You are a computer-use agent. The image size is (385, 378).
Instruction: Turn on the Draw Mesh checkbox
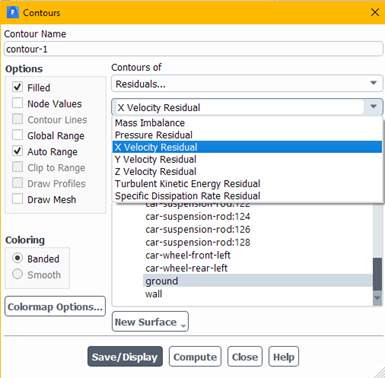(17, 199)
